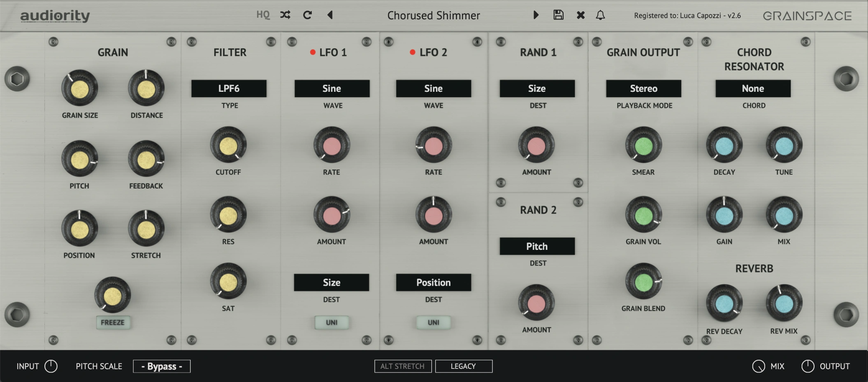Viewport: 868px width, 382px height.
Task: Click the grain PITCH knob
Action: point(80,159)
